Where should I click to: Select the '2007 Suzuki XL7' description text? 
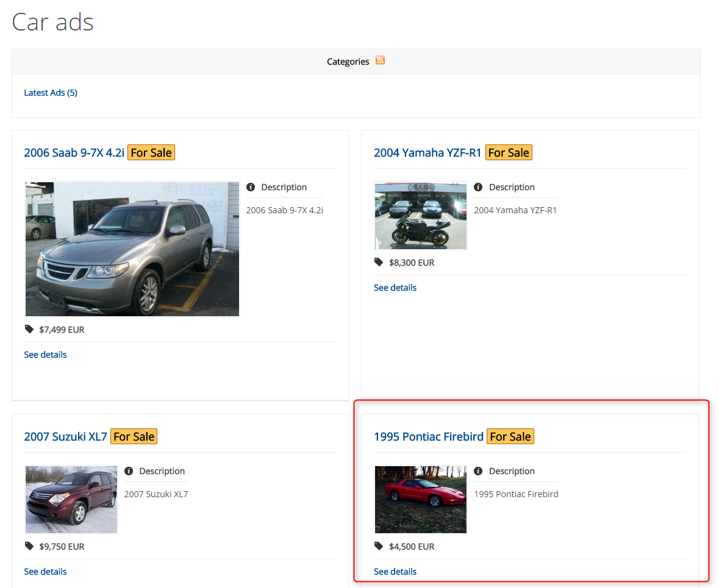(156, 494)
